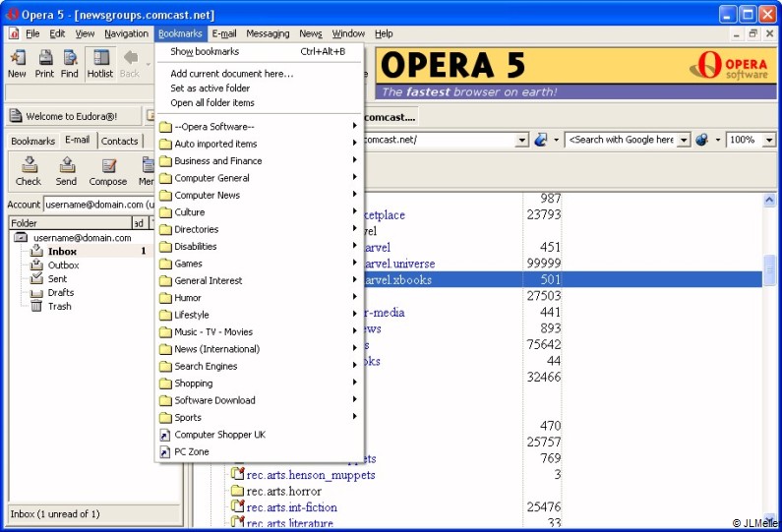This screenshot has width=782, height=532.
Task: Check mail with the Check icon
Action: (x=29, y=171)
